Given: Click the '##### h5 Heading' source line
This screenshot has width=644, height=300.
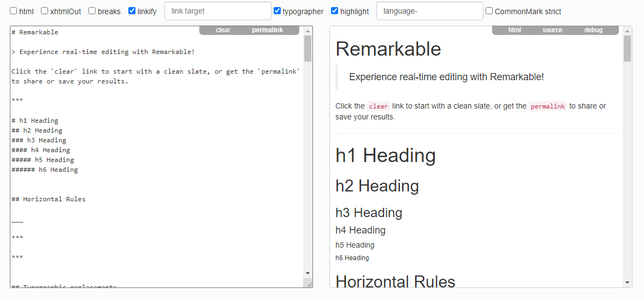Looking at the screenshot, I should 43,160.
